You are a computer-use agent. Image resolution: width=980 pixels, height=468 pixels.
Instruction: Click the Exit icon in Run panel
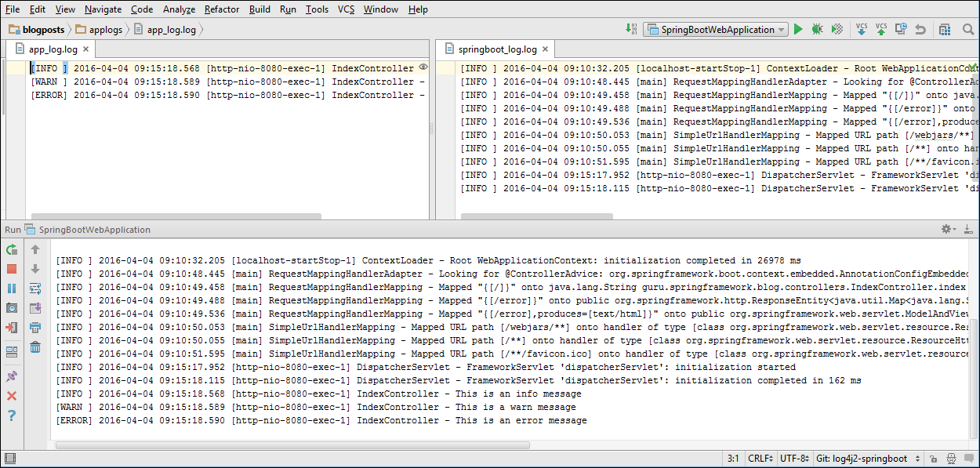pos(12,328)
